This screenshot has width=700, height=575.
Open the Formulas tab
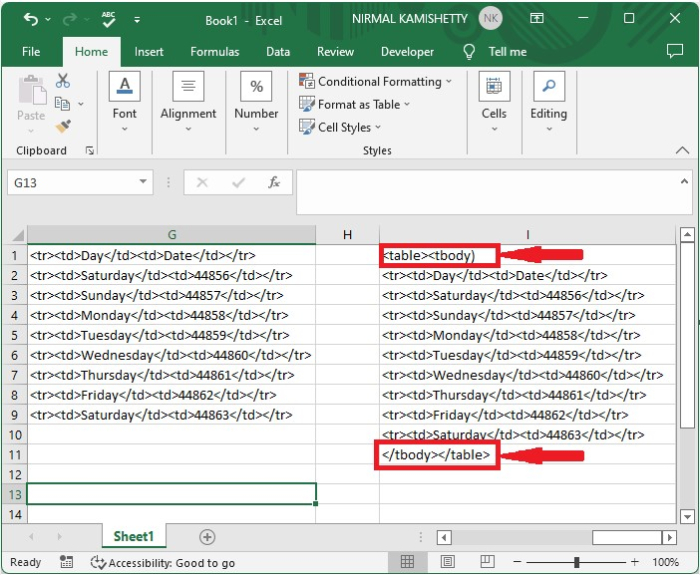pyautogui.click(x=215, y=52)
